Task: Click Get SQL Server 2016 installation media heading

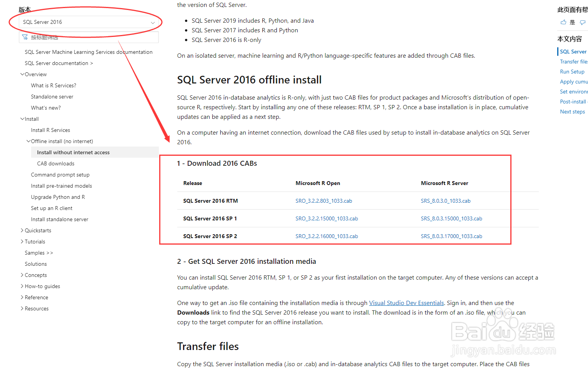Action: coord(247,262)
